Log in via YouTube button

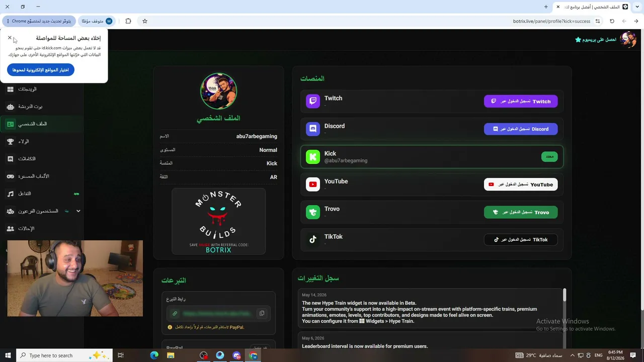coord(521,185)
